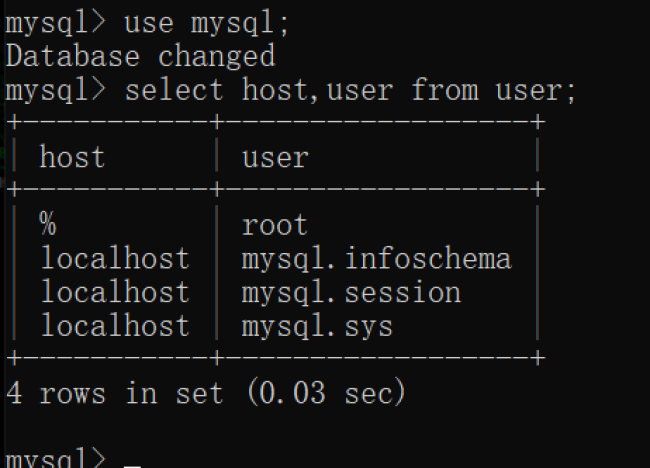The width and height of the screenshot is (650, 468).
Task: Click the mysql.session user entry
Action: [x=351, y=292]
